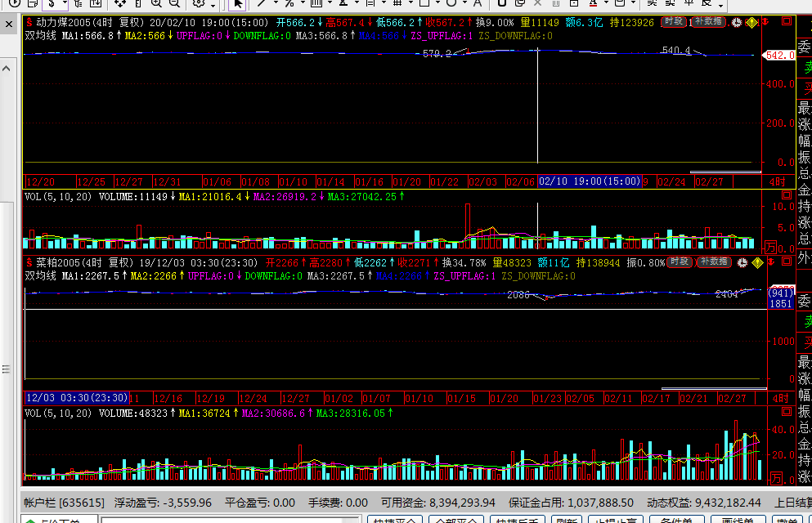Image resolution: width=812 pixels, height=523 pixels.
Task: Toggle the 万 unit box on upper VOL
Action: pyautogui.click(x=771, y=247)
